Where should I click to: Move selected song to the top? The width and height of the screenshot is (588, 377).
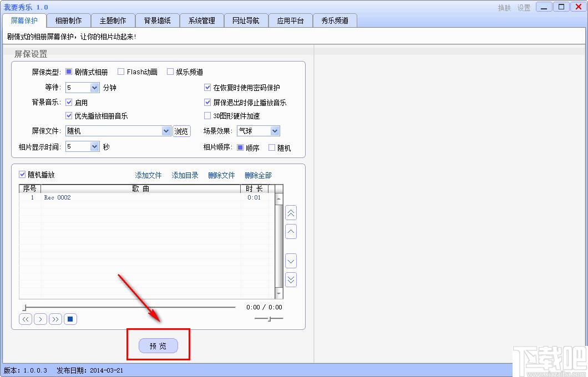pyautogui.click(x=291, y=213)
